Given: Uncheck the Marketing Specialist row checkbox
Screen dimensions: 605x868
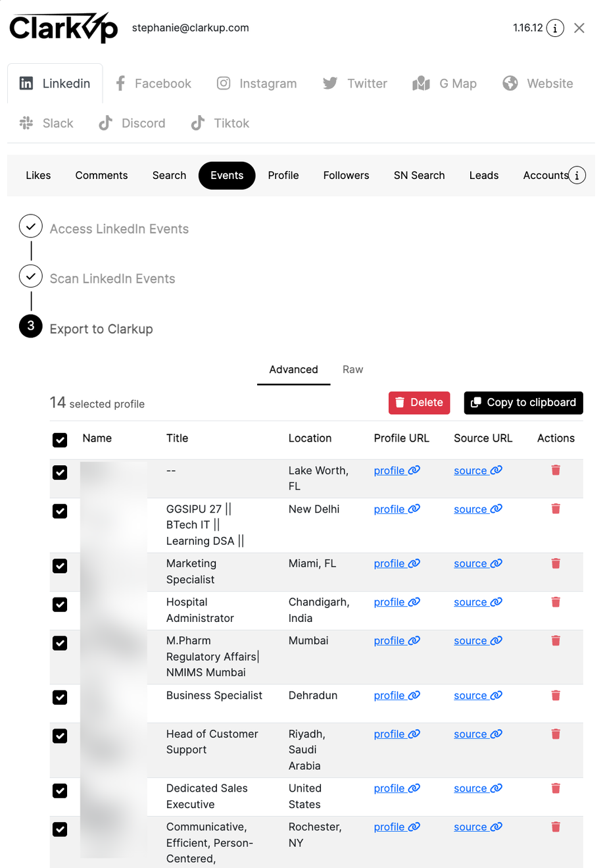Looking at the screenshot, I should pyautogui.click(x=60, y=565).
